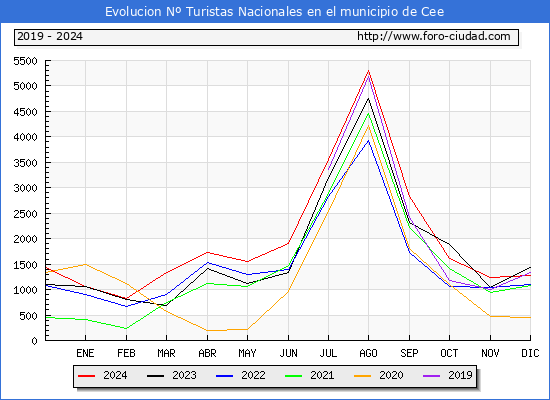This screenshot has width=550, height=400.
Task: Click the OCT month axis label
Action: pyautogui.click(x=449, y=353)
